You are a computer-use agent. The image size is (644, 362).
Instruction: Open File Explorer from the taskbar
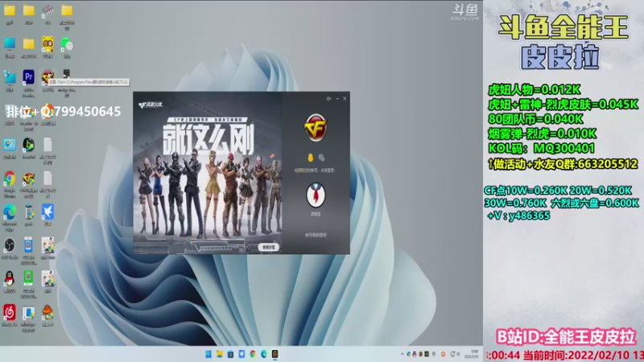point(220,354)
